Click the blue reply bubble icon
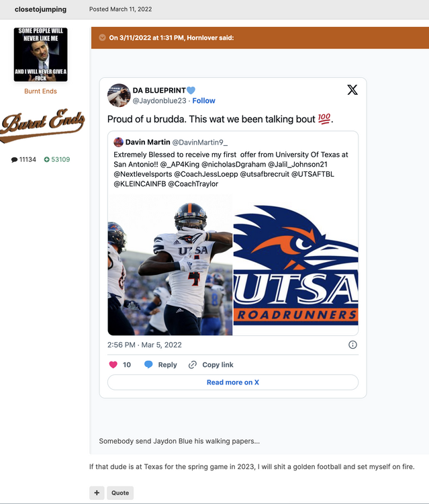 [x=148, y=364]
